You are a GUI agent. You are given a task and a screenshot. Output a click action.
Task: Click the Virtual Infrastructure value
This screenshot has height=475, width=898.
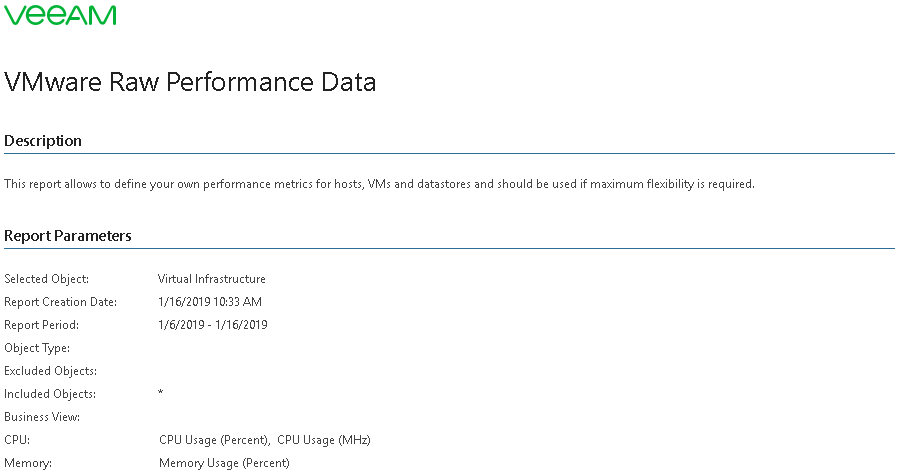coord(212,279)
